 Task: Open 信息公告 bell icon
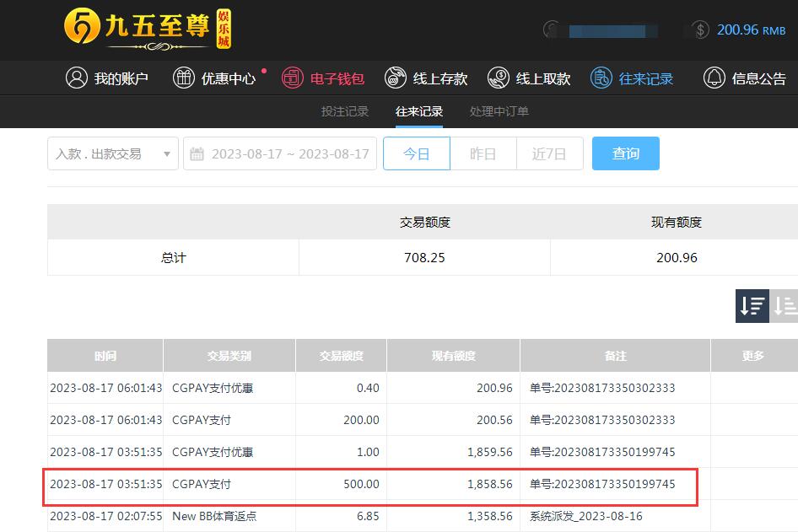[x=714, y=78]
